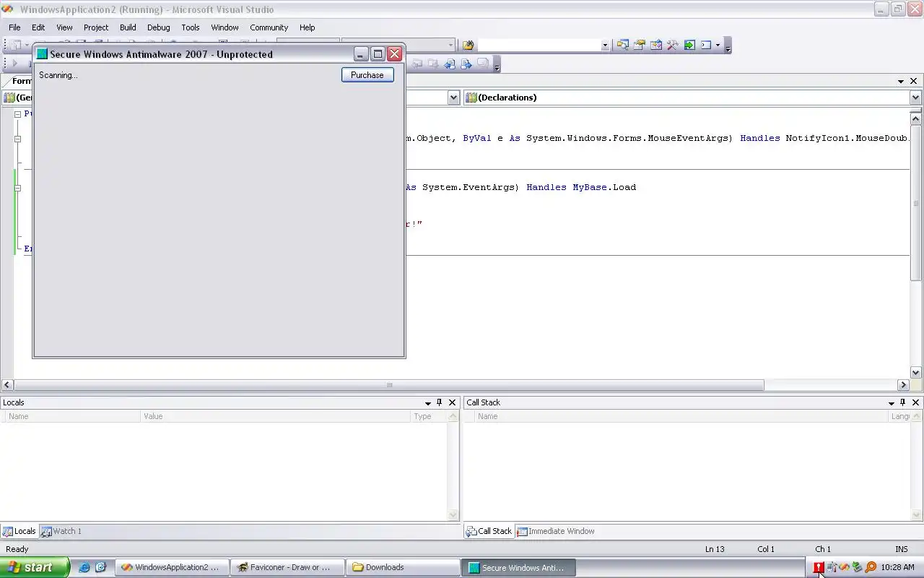Toggle auto-hide pin on Call Stack panel

(x=903, y=402)
